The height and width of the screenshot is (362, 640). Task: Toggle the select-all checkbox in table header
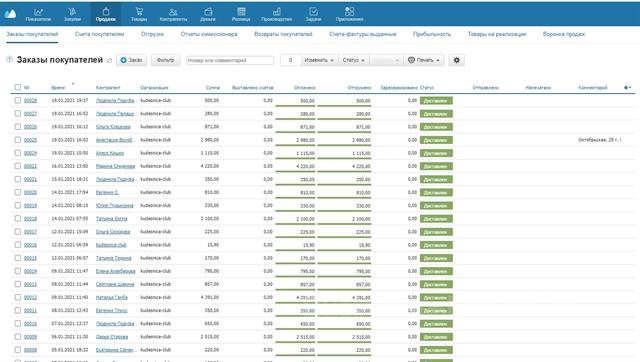(18, 87)
